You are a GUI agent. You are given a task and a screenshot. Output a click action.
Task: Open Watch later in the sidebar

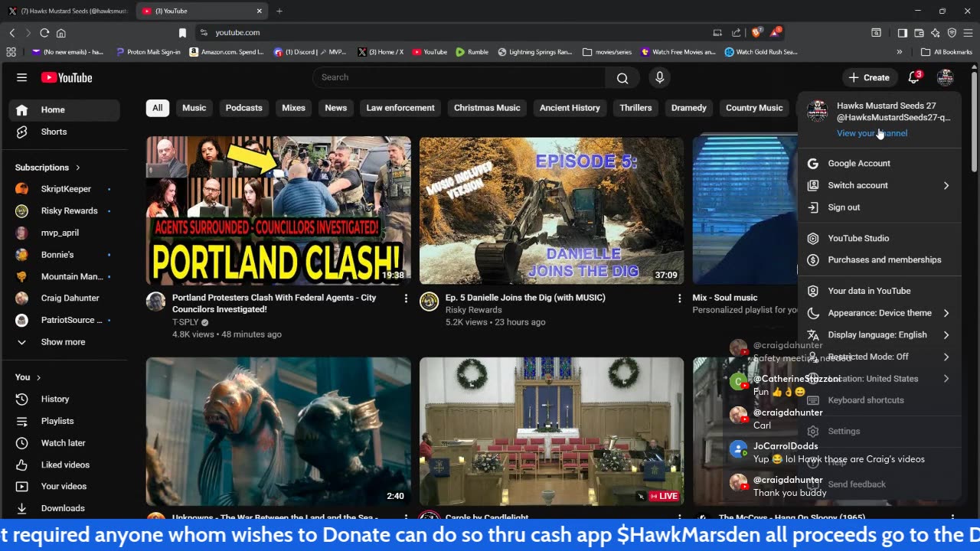pyautogui.click(x=64, y=443)
